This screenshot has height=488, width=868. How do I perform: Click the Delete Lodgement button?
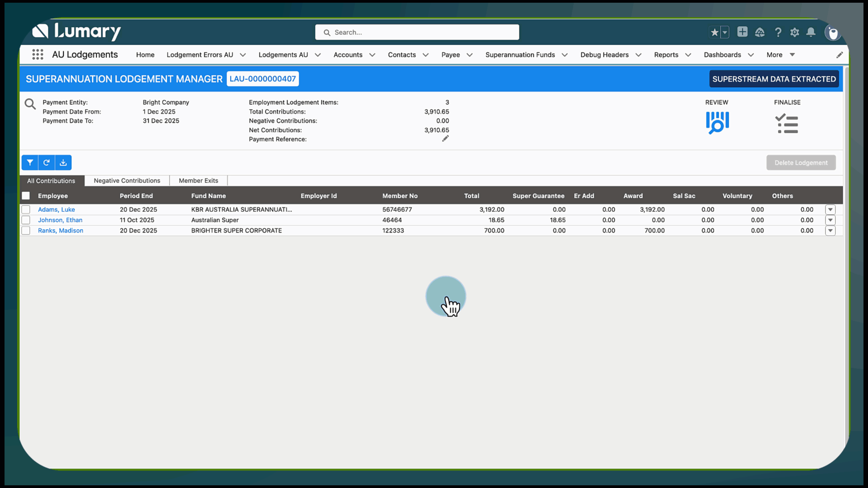(x=801, y=162)
